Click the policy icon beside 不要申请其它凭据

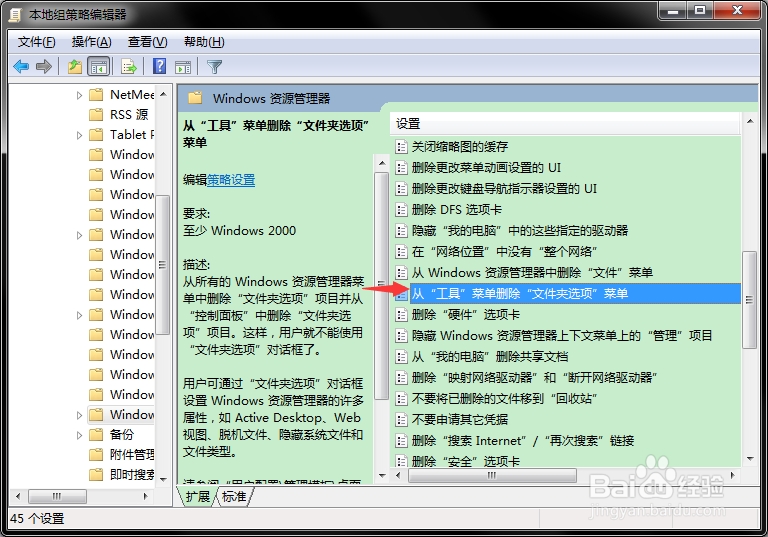point(401,420)
